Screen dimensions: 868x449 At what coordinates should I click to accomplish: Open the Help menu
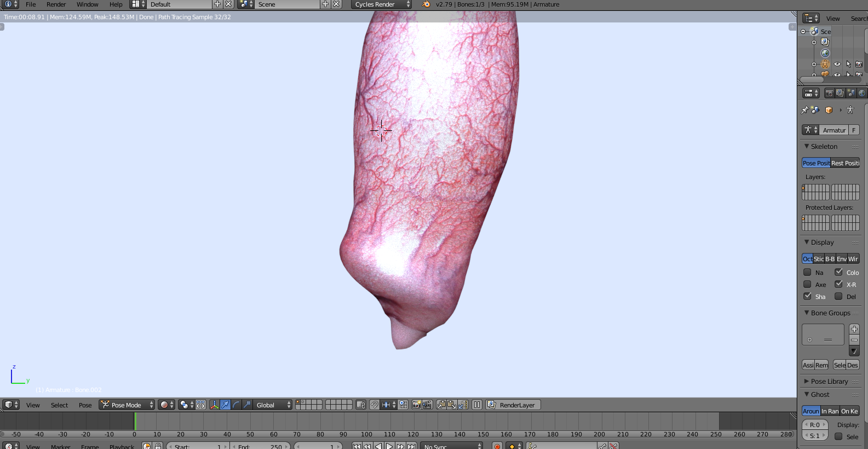point(116,4)
